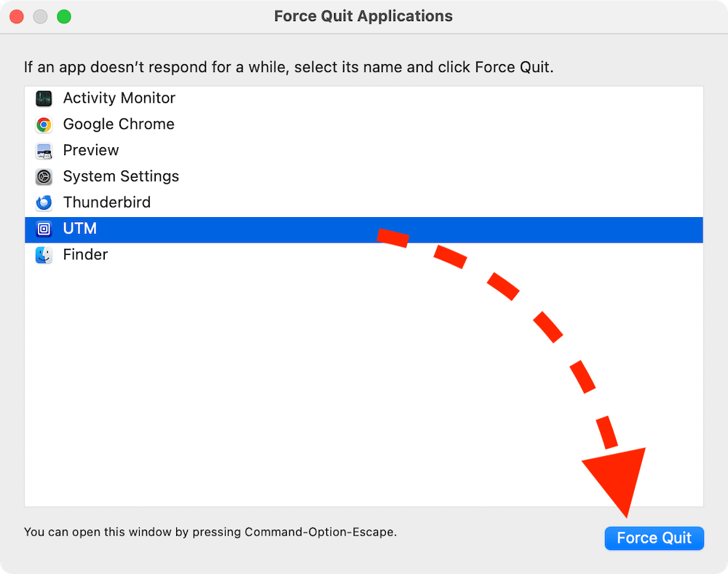Click the UTM app icon
Viewport: 728px width, 574px height.
(44, 229)
